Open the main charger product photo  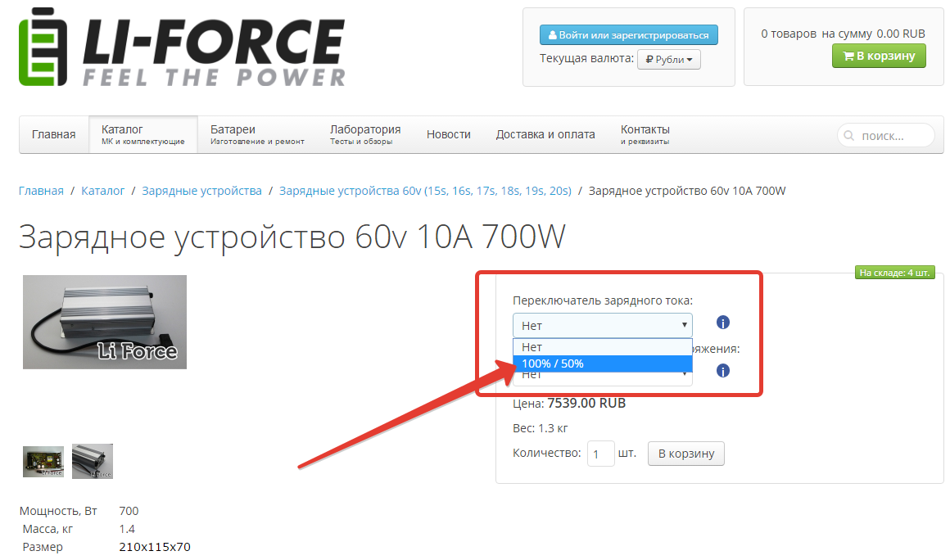tap(105, 322)
